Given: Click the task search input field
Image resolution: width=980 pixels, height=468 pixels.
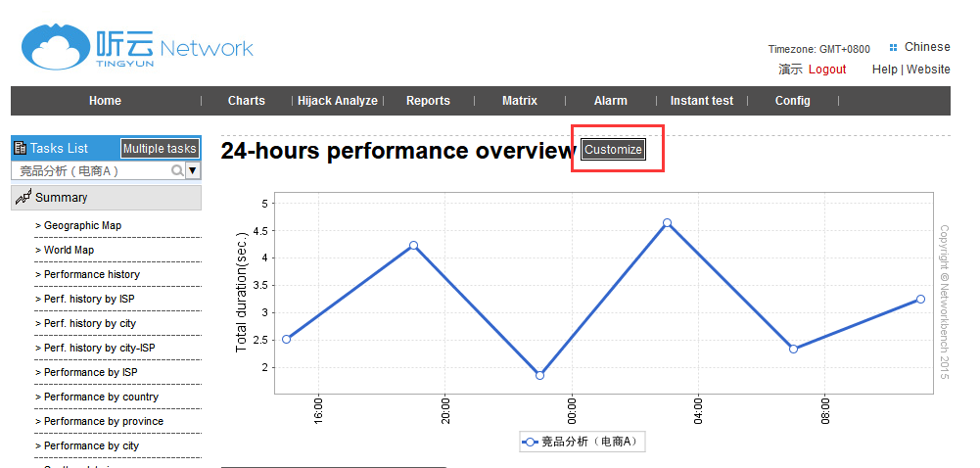Looking at the screenshot, I should [93, 170].
